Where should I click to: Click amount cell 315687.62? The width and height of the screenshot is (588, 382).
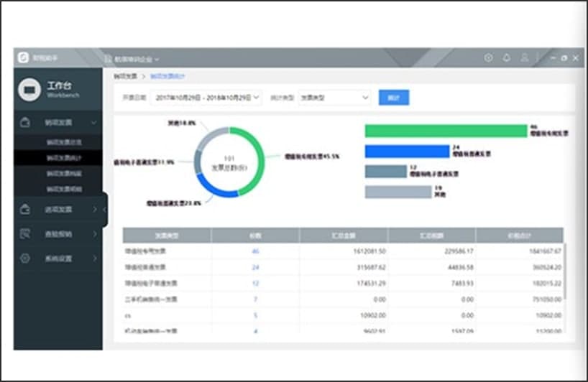pos(371,267)
